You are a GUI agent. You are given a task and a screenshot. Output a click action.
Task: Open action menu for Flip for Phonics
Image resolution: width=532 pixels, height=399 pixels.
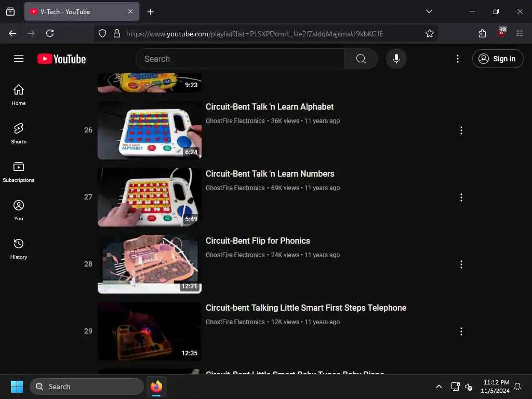[x=461, y=264]
